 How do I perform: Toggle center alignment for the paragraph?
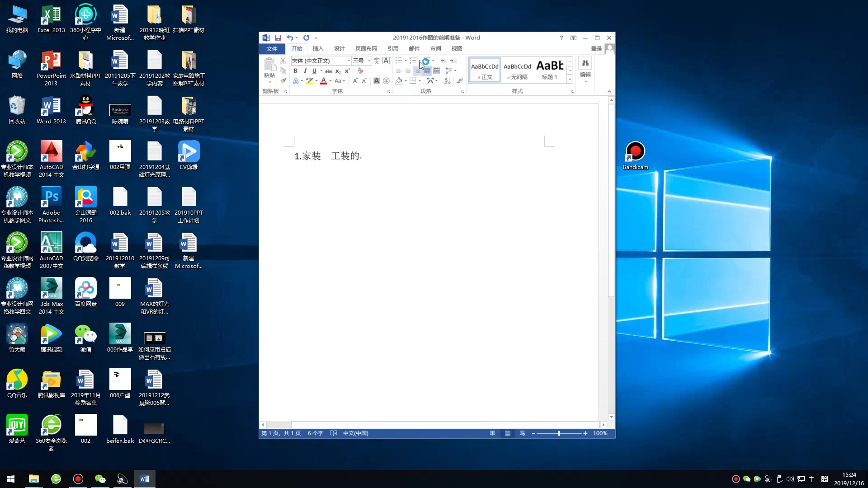pyautogui.click(x=408, y=70)
